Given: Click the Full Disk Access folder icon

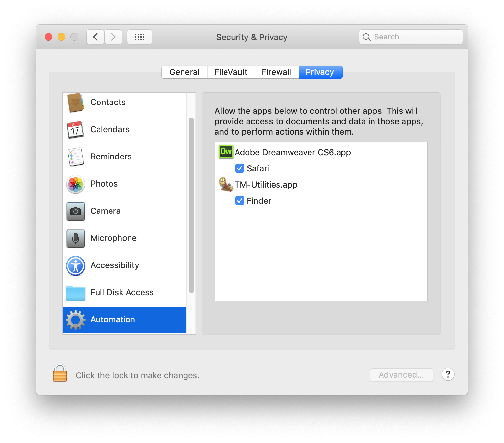Looking at the screenshot, I should [76, 293].
